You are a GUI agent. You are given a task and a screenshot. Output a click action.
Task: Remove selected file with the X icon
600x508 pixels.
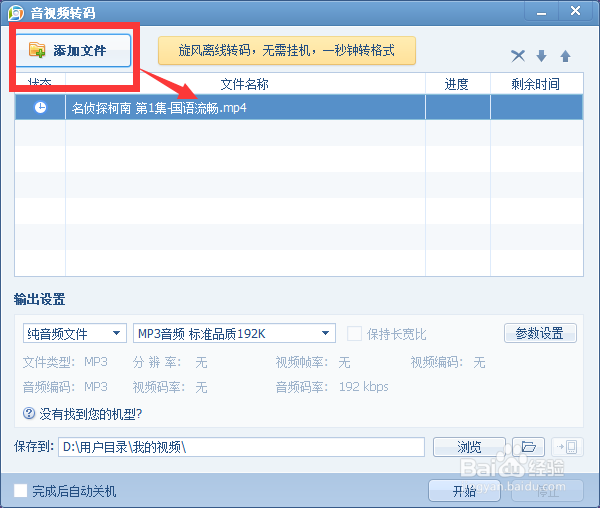click(x=518, y=56)
